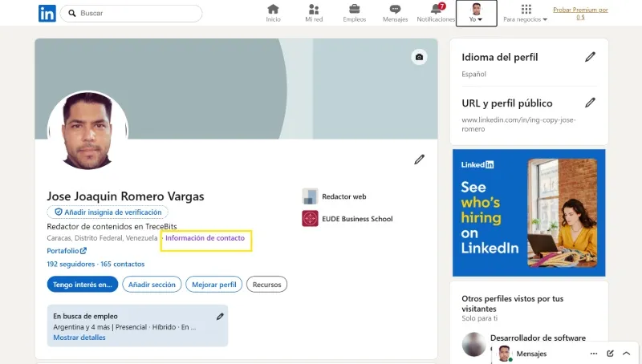
Task: Click Añadir insignia de verificación button
Action: [108, 212]
